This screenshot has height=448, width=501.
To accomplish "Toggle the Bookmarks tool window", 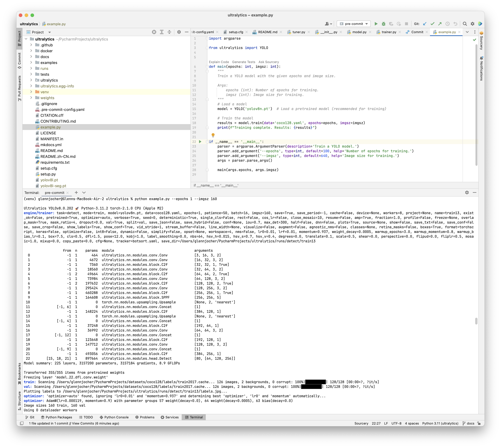I will point(20,373).
